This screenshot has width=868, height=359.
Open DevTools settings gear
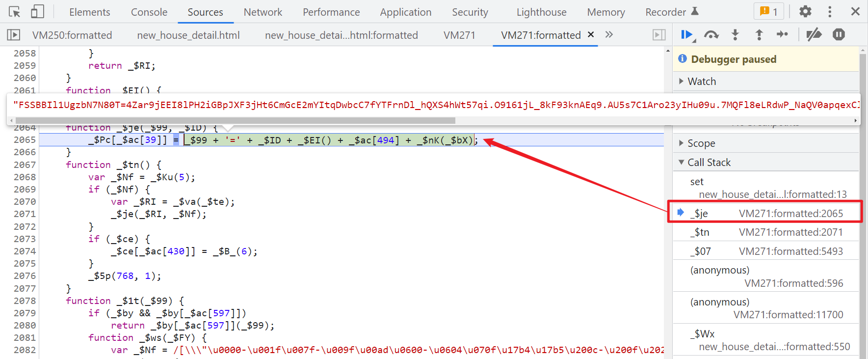coord(805,11)
